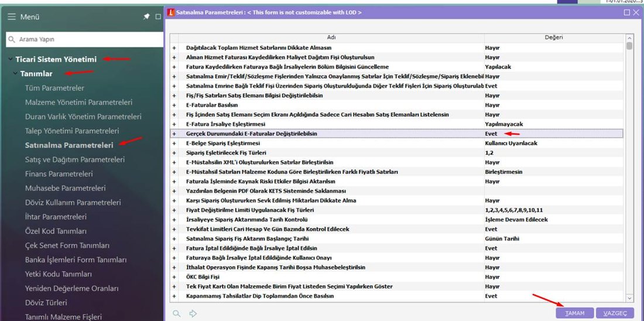Open Tüm Parametreler
Viewport: 644px width, 321px height.
pyautogui.click(x=54, y=88)
